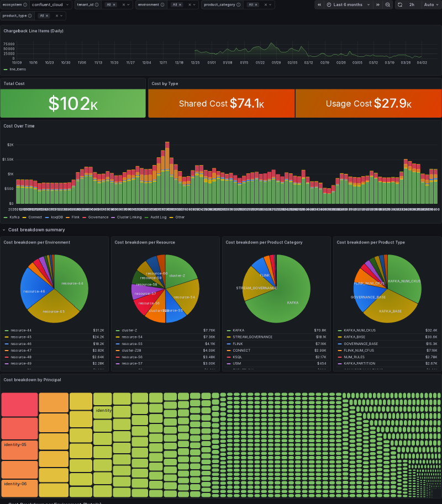
Task: Click the shift-time-forward » arrow
Action: click(378, 5)
